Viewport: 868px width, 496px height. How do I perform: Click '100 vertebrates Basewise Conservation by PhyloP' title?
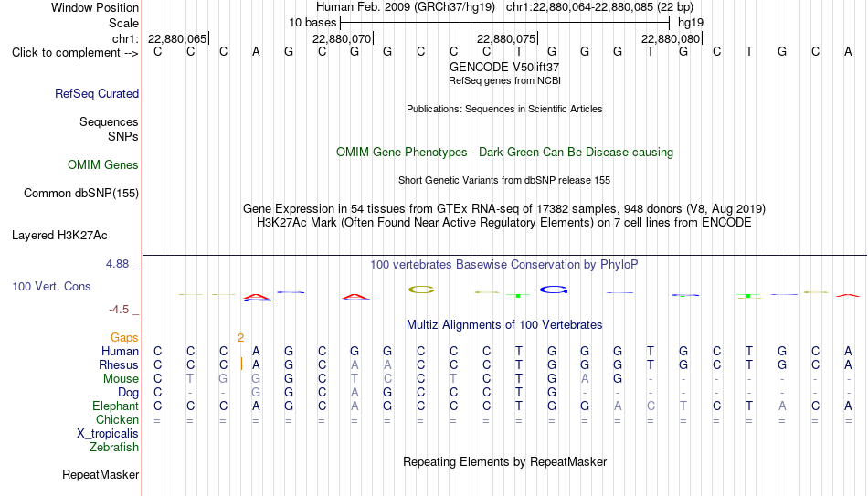coord(504,265)
